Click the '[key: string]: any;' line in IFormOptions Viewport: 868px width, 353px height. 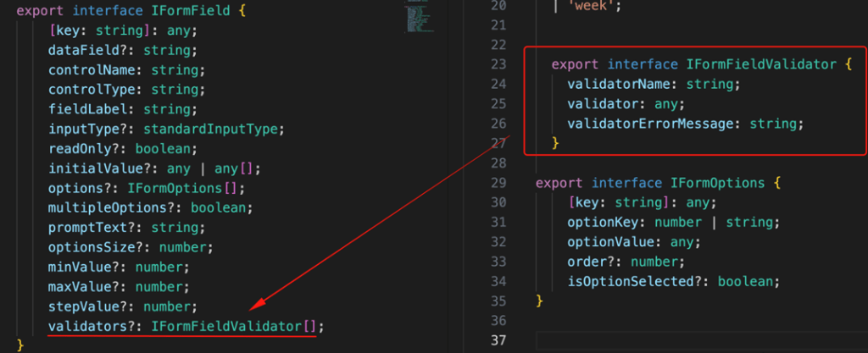click(643, 202)
